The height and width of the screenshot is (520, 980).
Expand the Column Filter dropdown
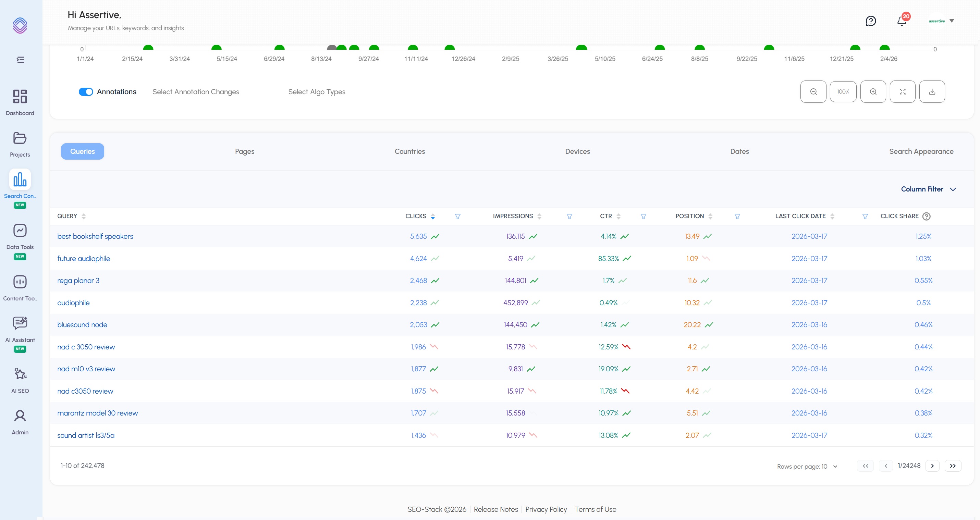tap(928, 189)
